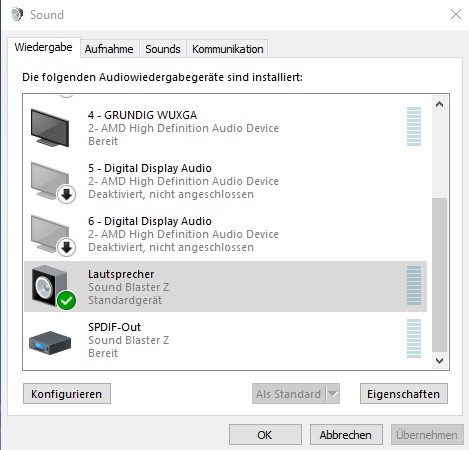Viewport: 469px width, 450px height.
Task: Go to the Kommunikation tab
Action: (x=228, y=49)
